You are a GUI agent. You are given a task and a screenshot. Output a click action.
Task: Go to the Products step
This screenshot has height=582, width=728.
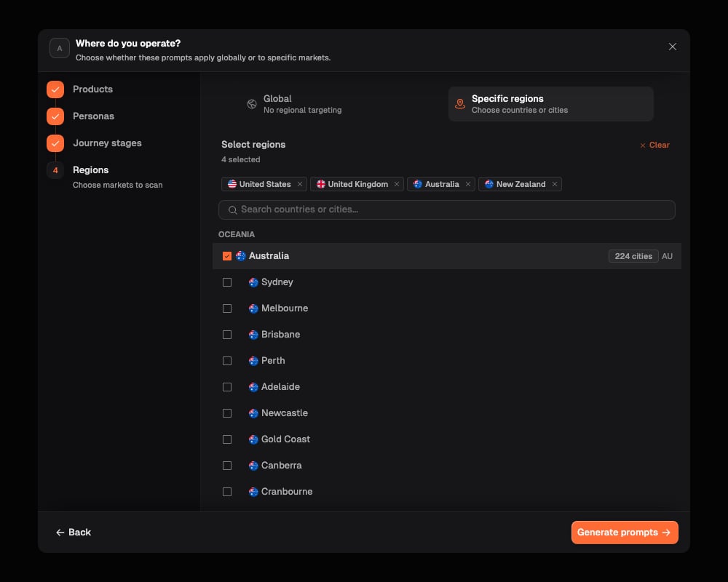point(92,89)
